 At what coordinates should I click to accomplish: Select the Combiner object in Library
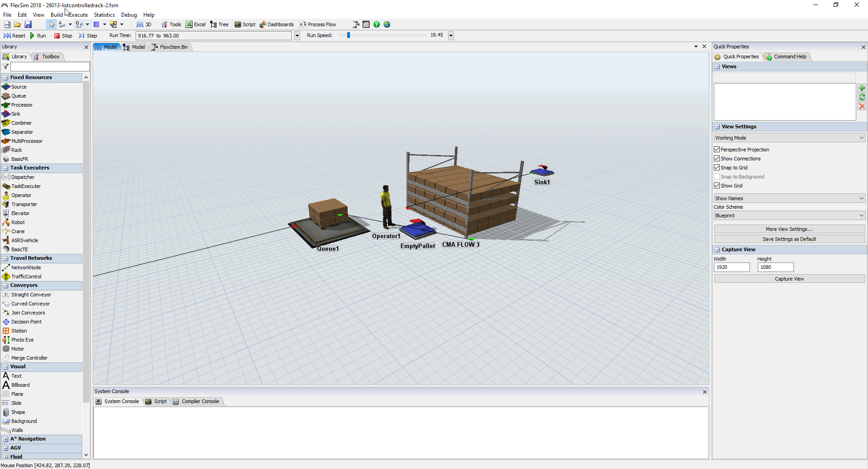pos(21,123)
